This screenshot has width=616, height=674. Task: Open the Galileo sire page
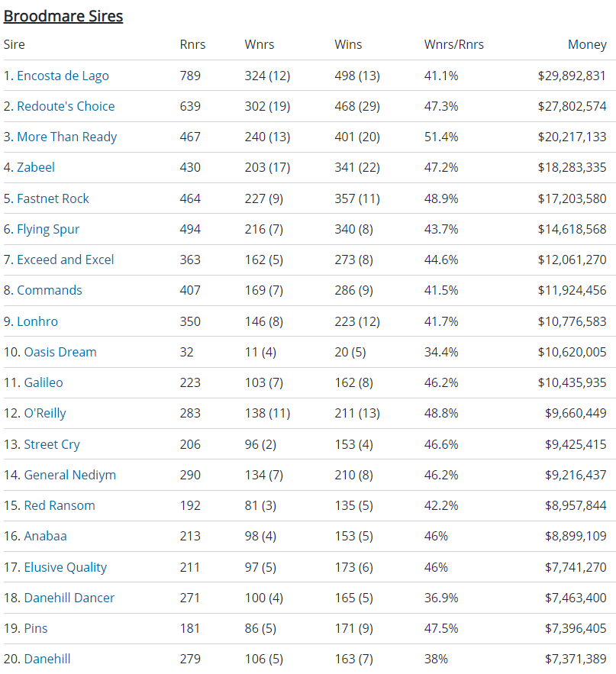[44, 382]
